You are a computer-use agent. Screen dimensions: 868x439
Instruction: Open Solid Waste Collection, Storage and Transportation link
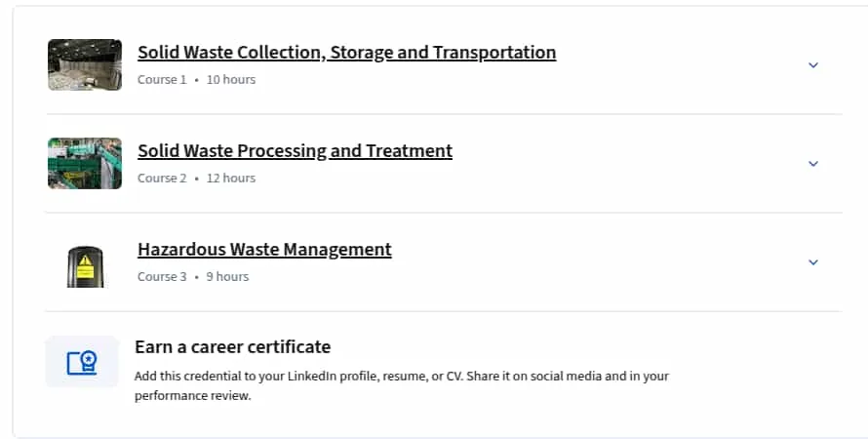[347, 52]
